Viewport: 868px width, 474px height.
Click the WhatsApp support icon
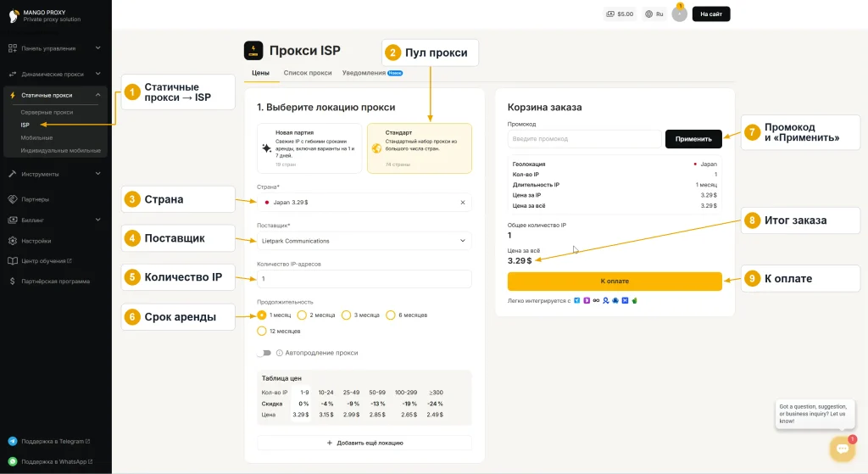(13, 461)
